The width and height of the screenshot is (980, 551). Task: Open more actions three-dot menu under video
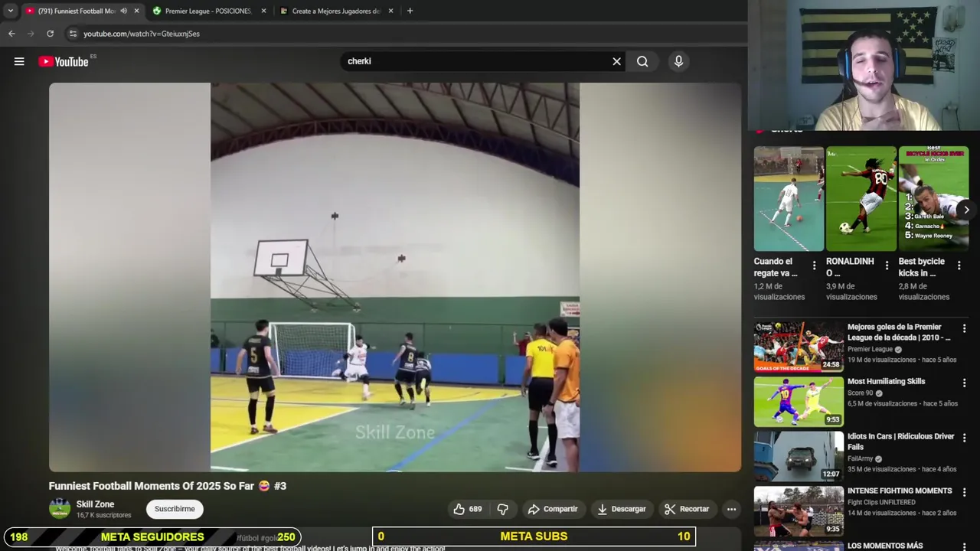[731, 509]
